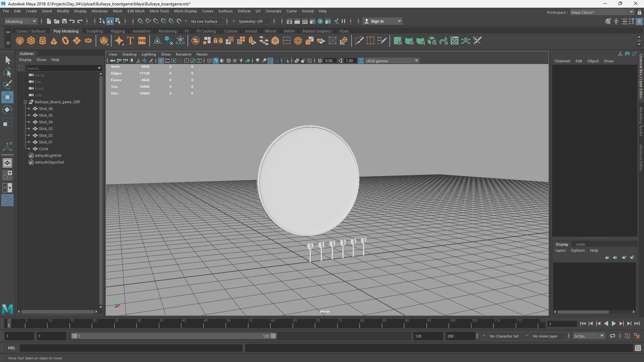Collapse the Bullseye_Board_game_GRP node

click(25, 102)
